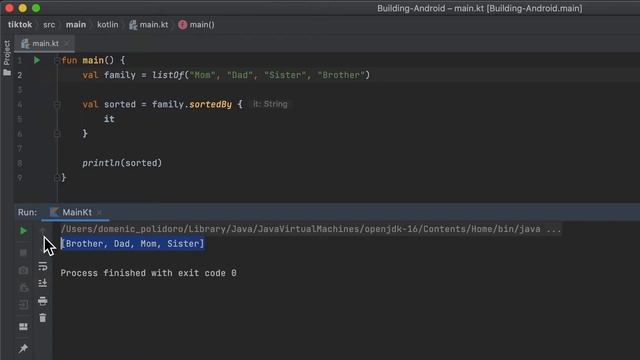Run main() from the gutter icon
640x360 pixels.
pos(37,60)
